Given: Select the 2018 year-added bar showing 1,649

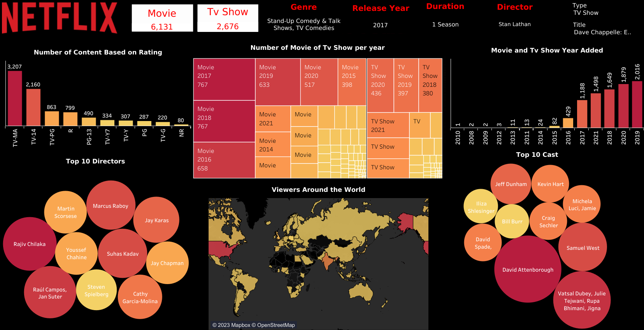Looking at the screenshot, I should click(x=609, y=109).
